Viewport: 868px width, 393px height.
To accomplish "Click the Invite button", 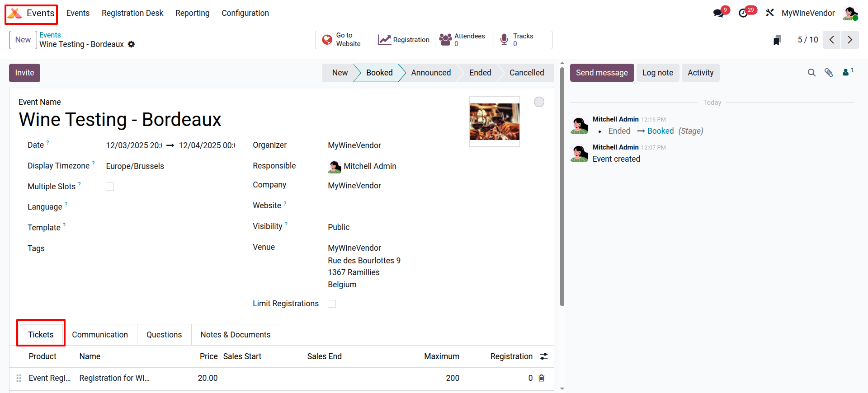I will point(24,73).
